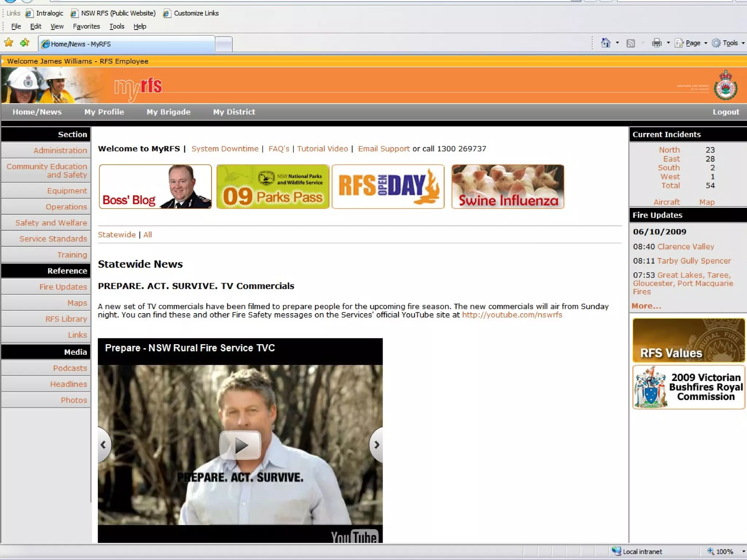Open the RFS Values image tile
747x560 pixels.
688,340
